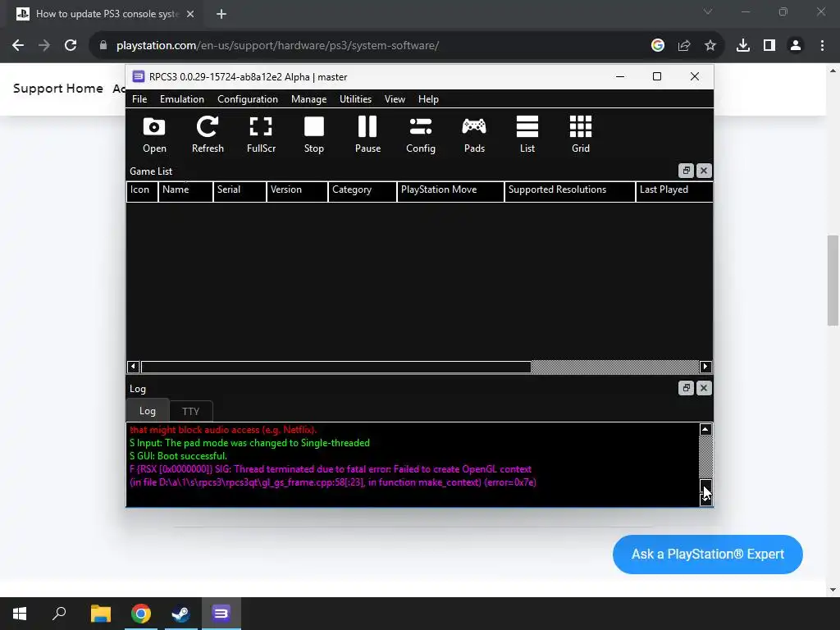Refresh the game list with Refresh icon
Image resolution: width=840 pixels, height=630 pixels.
click(208, 135)
